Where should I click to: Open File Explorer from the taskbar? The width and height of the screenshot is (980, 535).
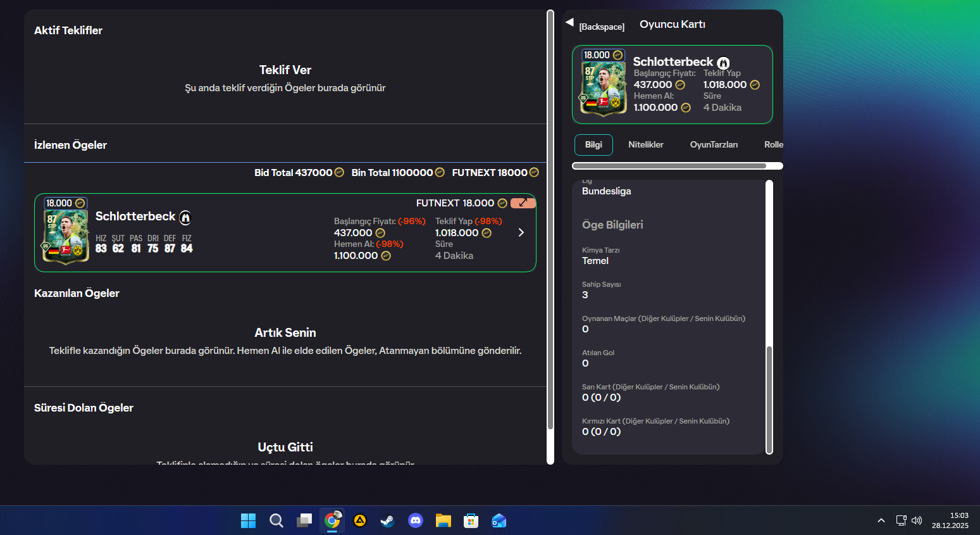pos(443,520)
